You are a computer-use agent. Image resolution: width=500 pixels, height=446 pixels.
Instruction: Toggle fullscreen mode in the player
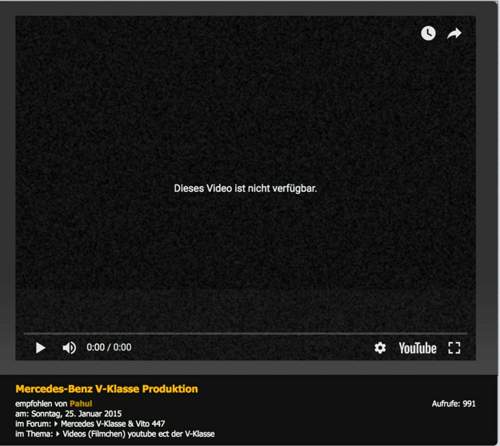454,348
